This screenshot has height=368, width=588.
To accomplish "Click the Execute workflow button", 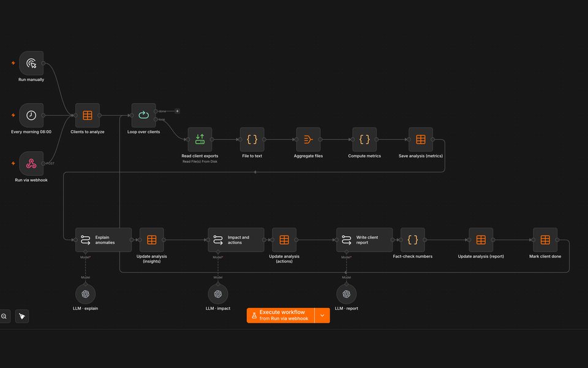I will [x=281, y=315].
